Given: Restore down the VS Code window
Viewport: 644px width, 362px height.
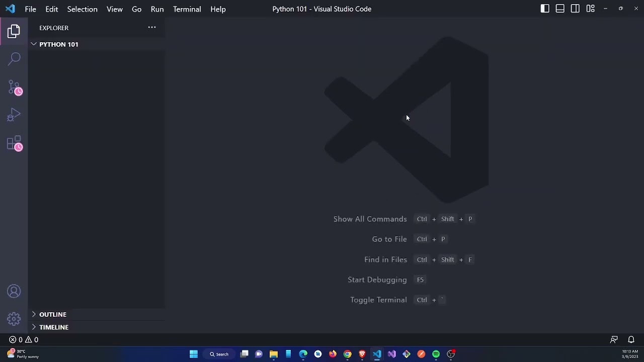Looking at the screenshot, I should click(621, 9).
